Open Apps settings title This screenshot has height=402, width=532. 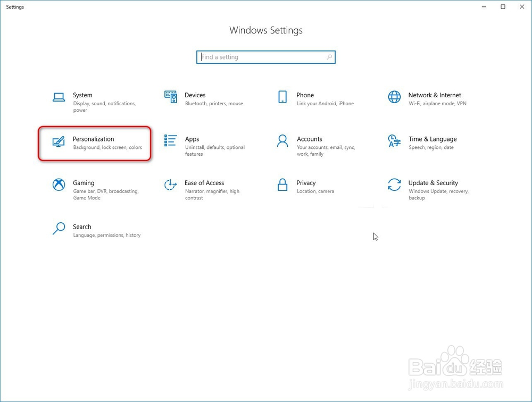pyautogui.click(x=192, y=139)
